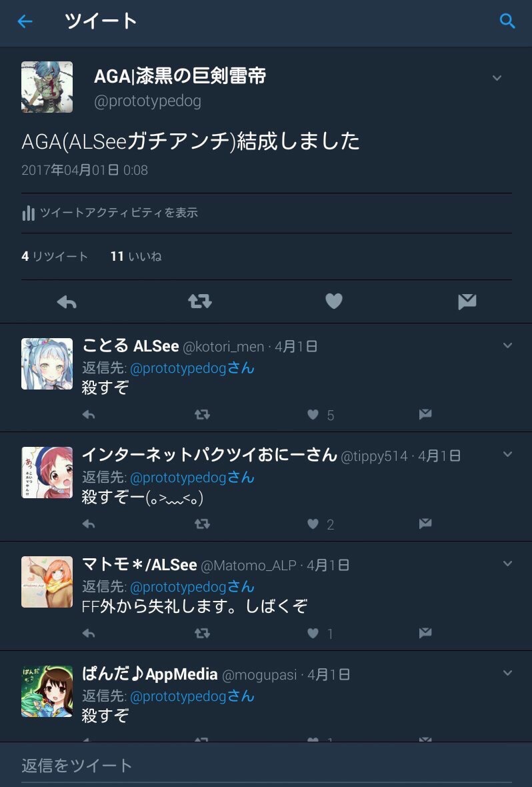
Task: Share main tweet via direct message icon
Action: tap(467, 301)
